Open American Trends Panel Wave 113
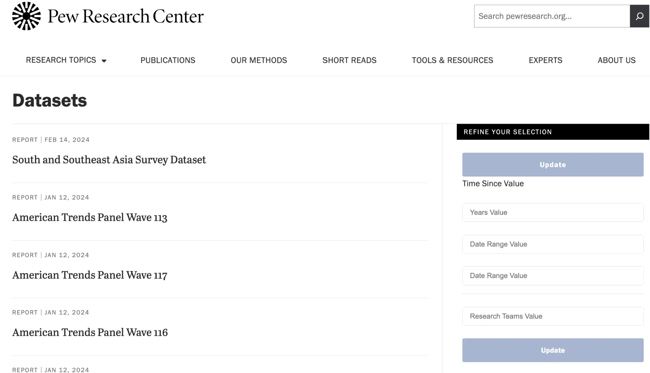The width and height of the screenshot is (650, 373). [x=90, y=217]
